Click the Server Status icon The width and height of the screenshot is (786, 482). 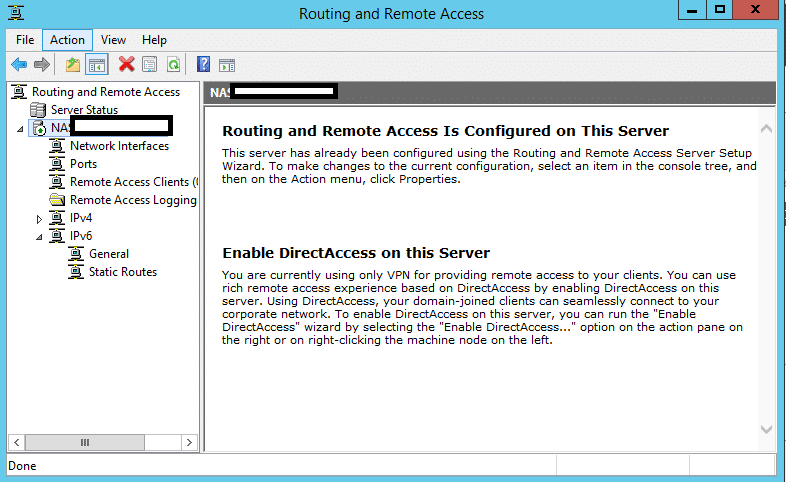(x=38, y=110)
